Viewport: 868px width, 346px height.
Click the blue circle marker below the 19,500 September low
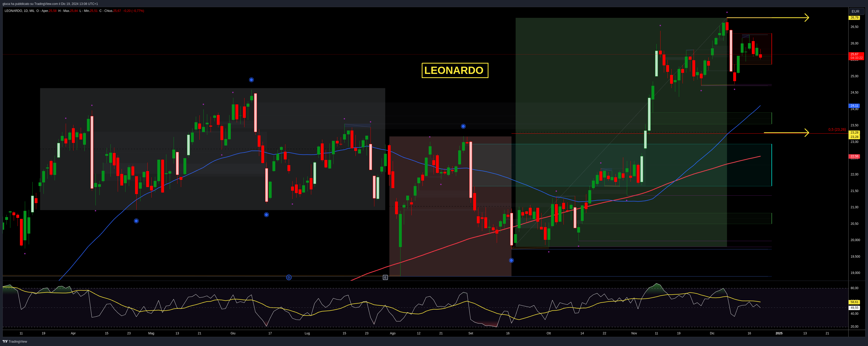pos(511,260)
